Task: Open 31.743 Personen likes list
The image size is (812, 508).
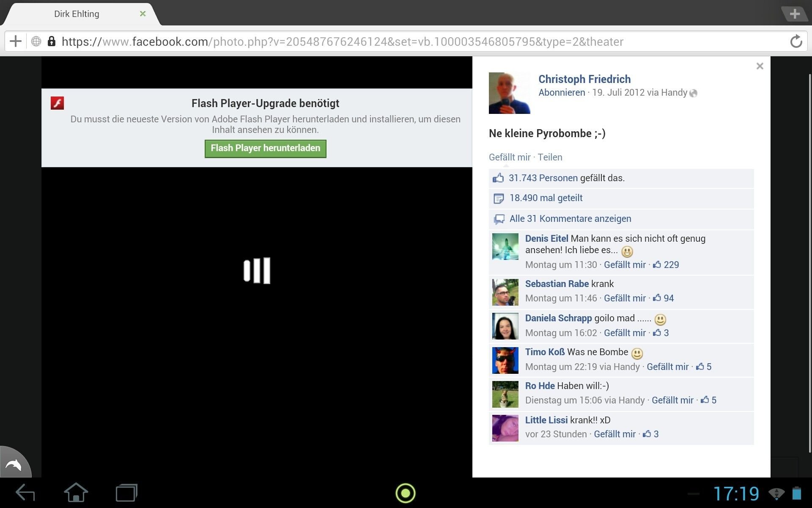Action: pyautogui.click(x=543, y=178)
